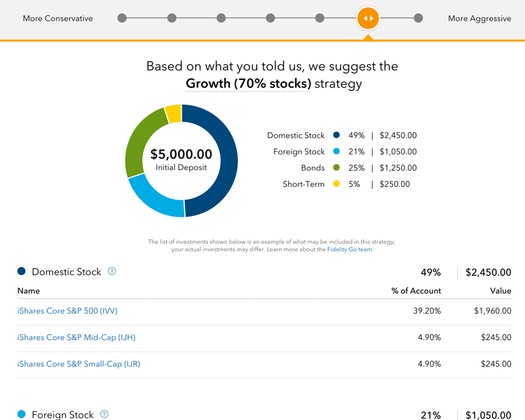Click the Foreign Stock help question icon
This screenshot has width=525, height=420.
pos(104,415)
